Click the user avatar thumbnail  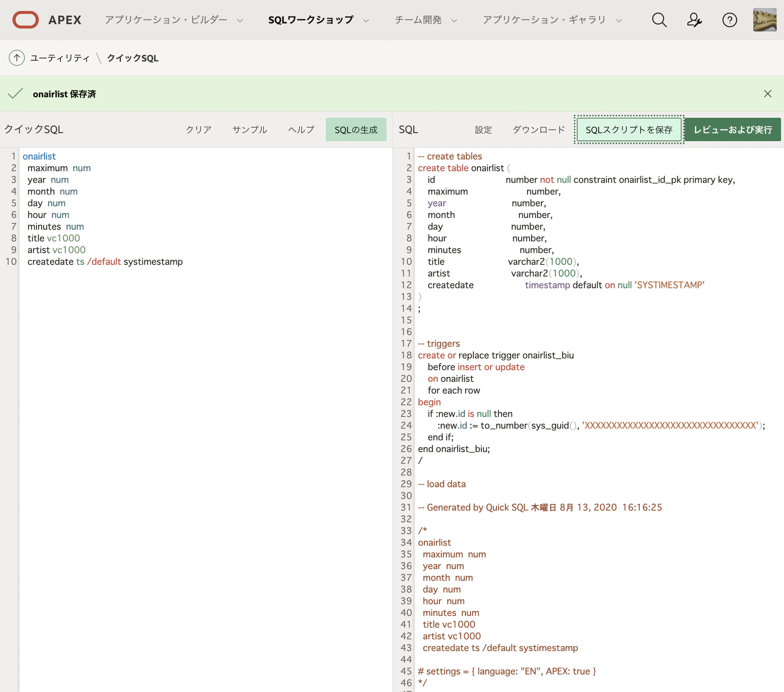point(765,20)
